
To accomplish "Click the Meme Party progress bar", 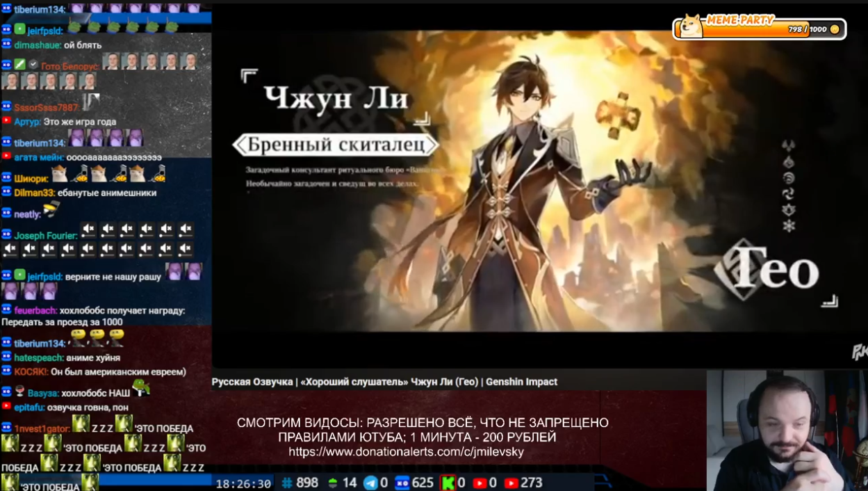I will (x=760, y=29).
